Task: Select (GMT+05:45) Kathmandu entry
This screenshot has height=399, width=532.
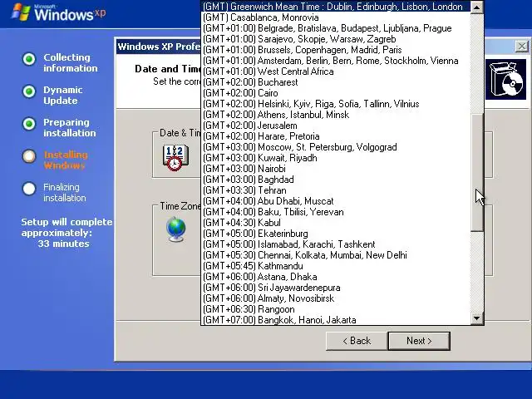Action: point(336,266)
